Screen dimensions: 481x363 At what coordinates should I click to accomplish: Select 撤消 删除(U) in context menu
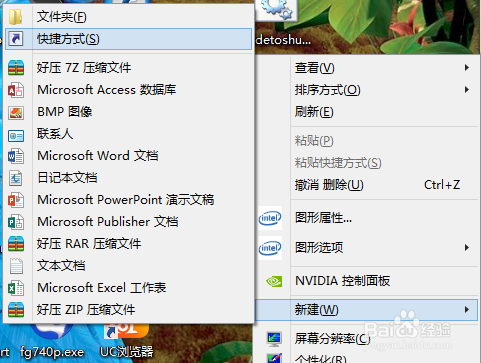pos(367,185)
